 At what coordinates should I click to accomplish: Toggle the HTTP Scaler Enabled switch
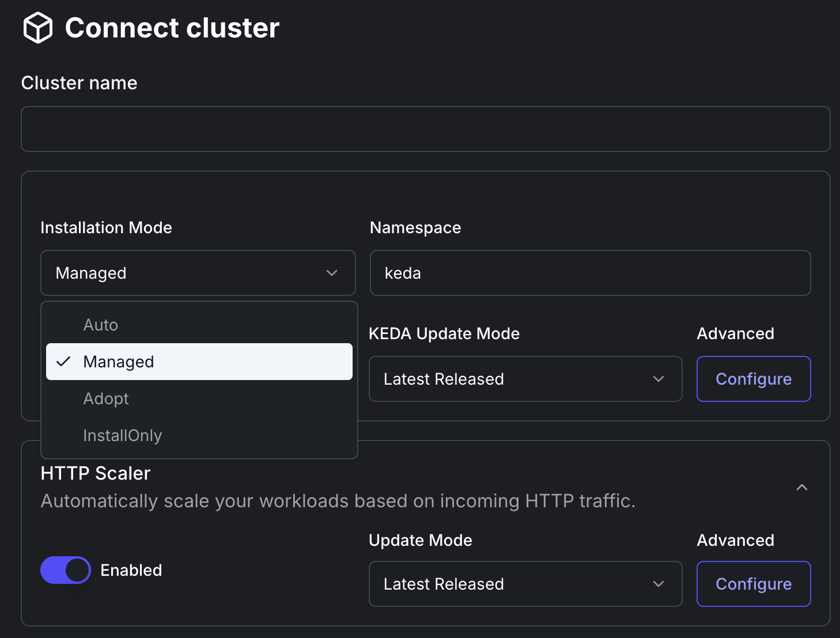[x=66, y=570]
